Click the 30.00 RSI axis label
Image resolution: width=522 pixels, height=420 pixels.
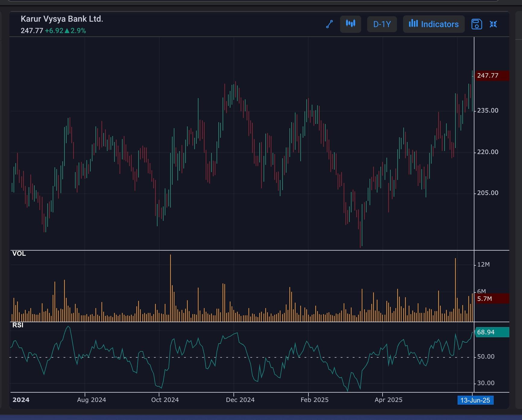coord(486,383)
